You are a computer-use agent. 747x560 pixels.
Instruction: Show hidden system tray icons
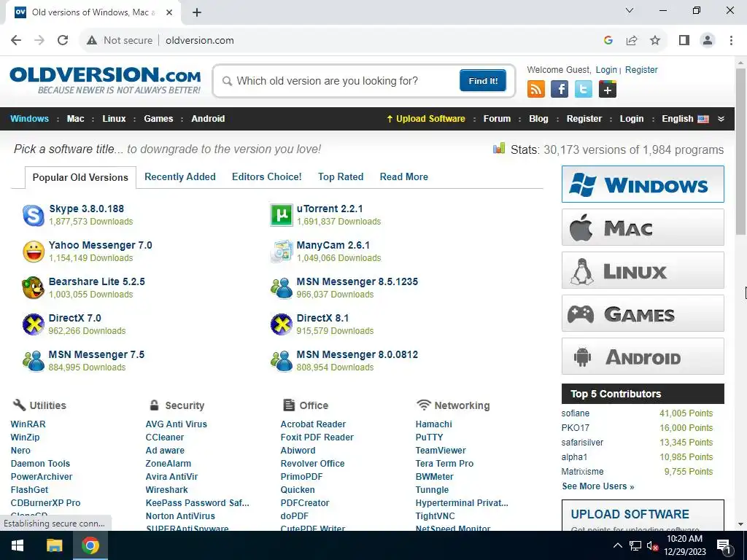click(617, 545)
